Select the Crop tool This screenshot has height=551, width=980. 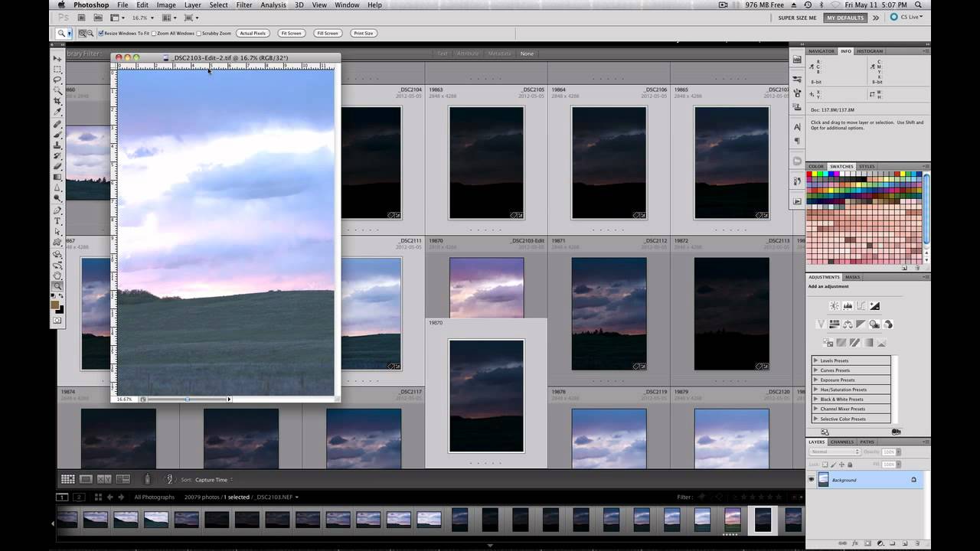(57, 101)
